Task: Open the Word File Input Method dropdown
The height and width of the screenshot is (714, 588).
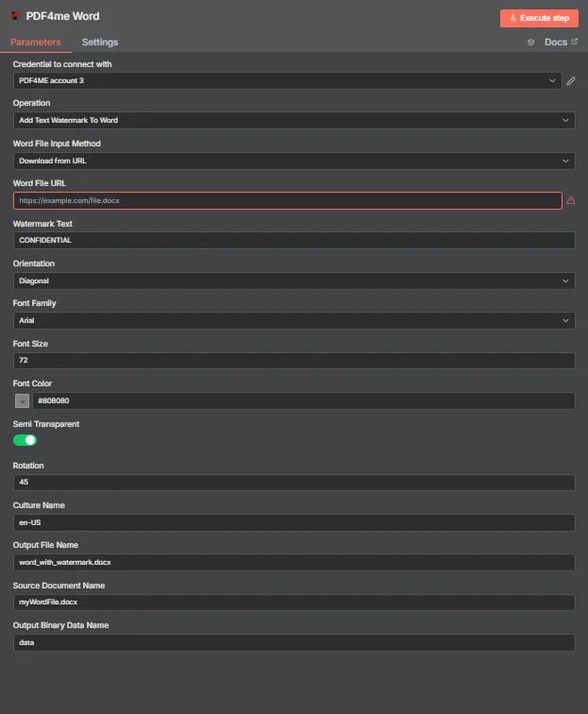Action: [294, 161]
